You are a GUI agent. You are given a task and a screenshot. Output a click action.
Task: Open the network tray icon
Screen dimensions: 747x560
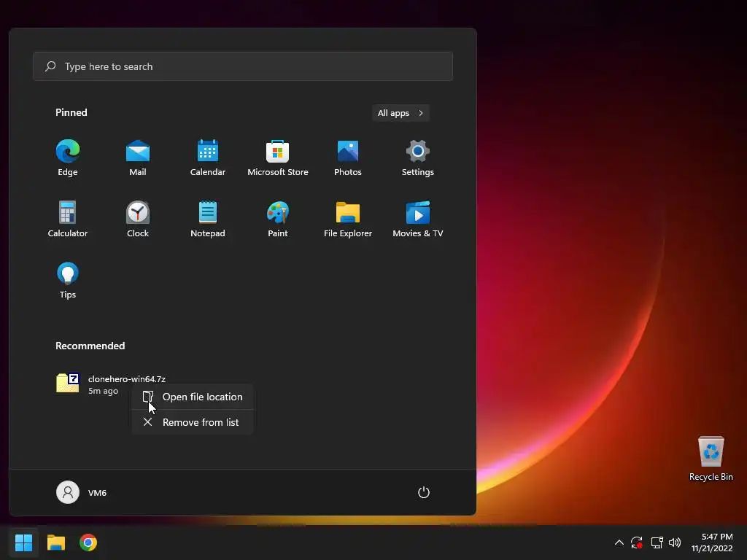click(657, 542)
